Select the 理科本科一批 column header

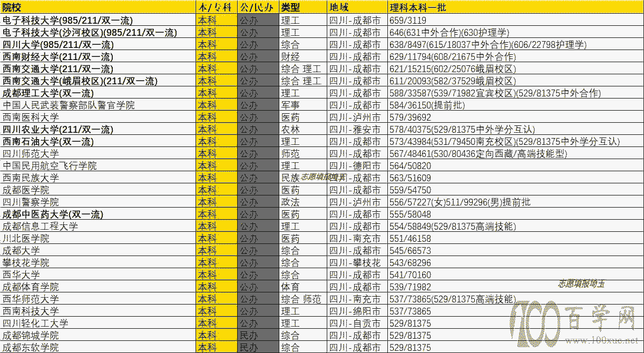(515, 7)
